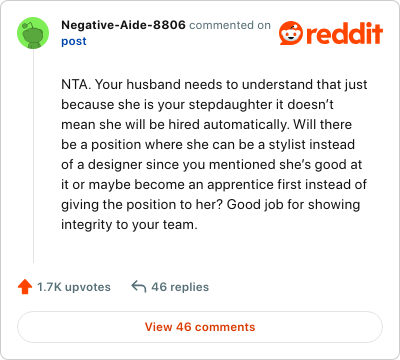Click the word "designer" in the comment

pyautogui.click(x=115, y=165)
